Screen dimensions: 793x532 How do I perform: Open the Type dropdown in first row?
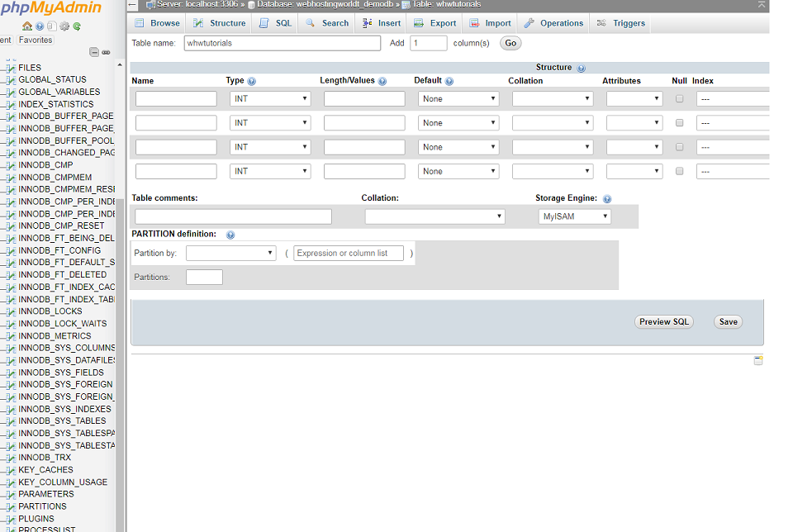pos(270,99)
